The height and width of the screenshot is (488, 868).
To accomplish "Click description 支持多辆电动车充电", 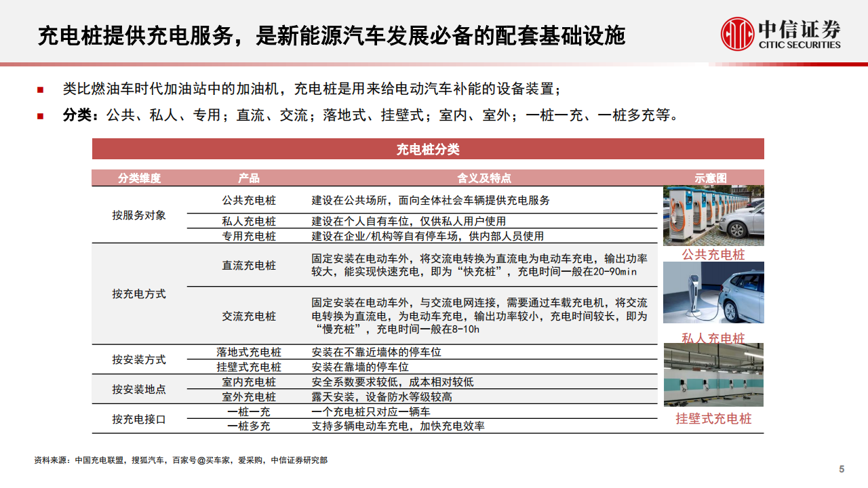I will tap(399, 426).
